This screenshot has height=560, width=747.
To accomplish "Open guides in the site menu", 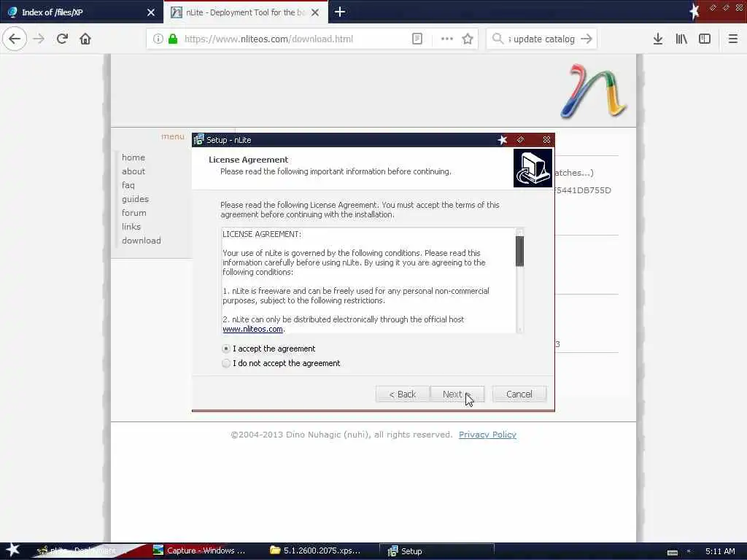I will click(135, 199).
